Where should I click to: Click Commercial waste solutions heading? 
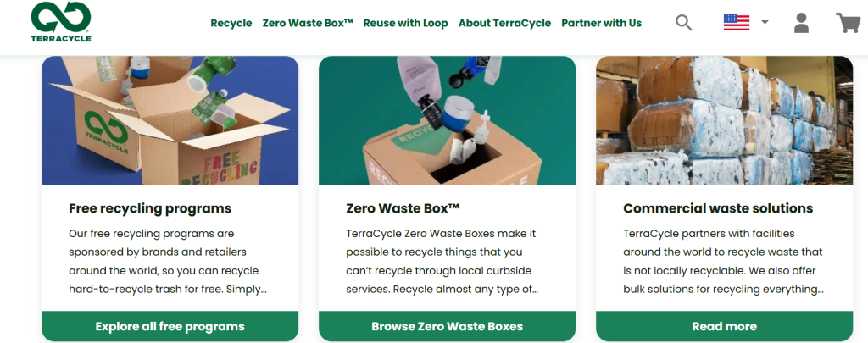718,208
